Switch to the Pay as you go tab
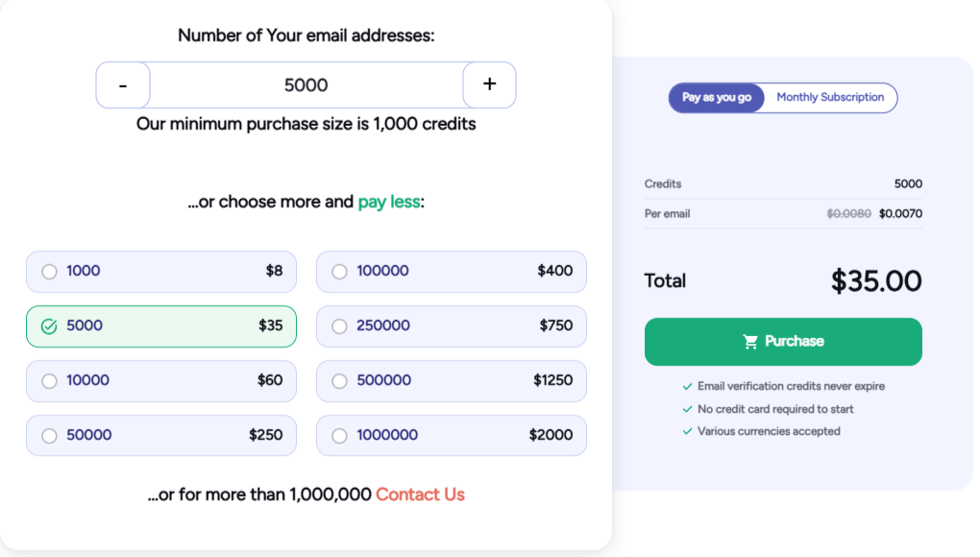This screenshot has width=980, height=557. 717,98
